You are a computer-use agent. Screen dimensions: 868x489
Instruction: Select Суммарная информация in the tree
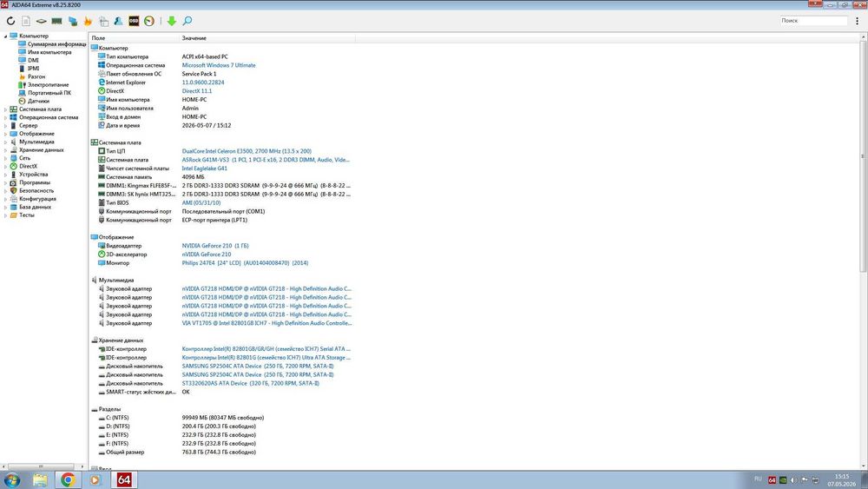click(x=56, y=43)
